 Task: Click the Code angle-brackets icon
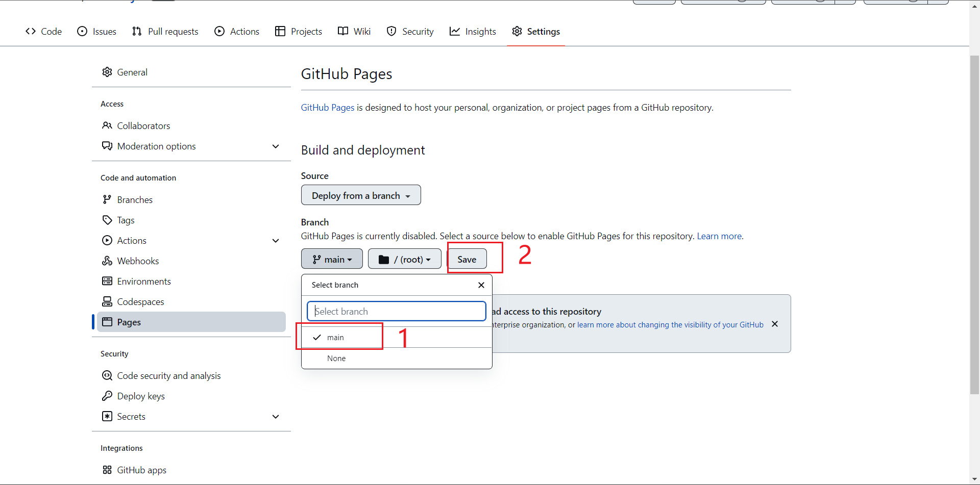click(x=31, y=32)
